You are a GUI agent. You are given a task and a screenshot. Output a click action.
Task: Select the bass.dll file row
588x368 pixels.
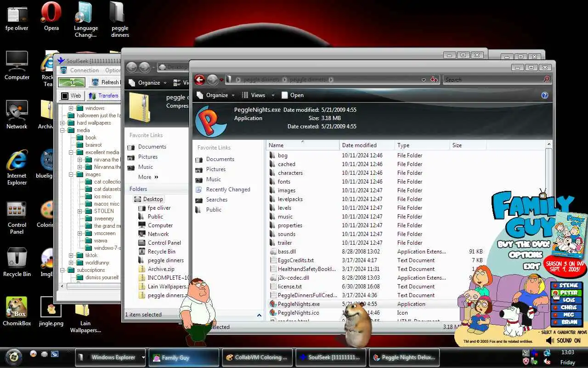tap(377, 252)
